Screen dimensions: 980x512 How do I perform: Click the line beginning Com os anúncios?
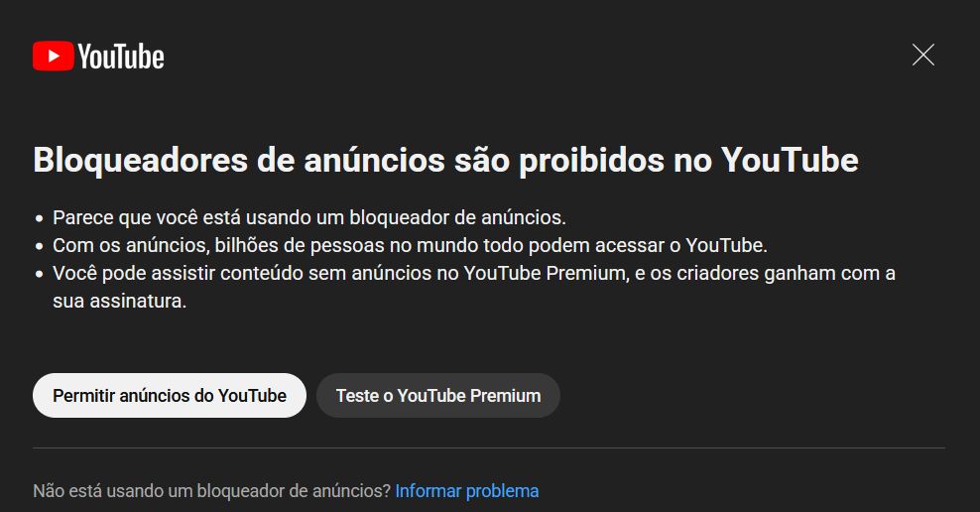[x=410, y=245]
